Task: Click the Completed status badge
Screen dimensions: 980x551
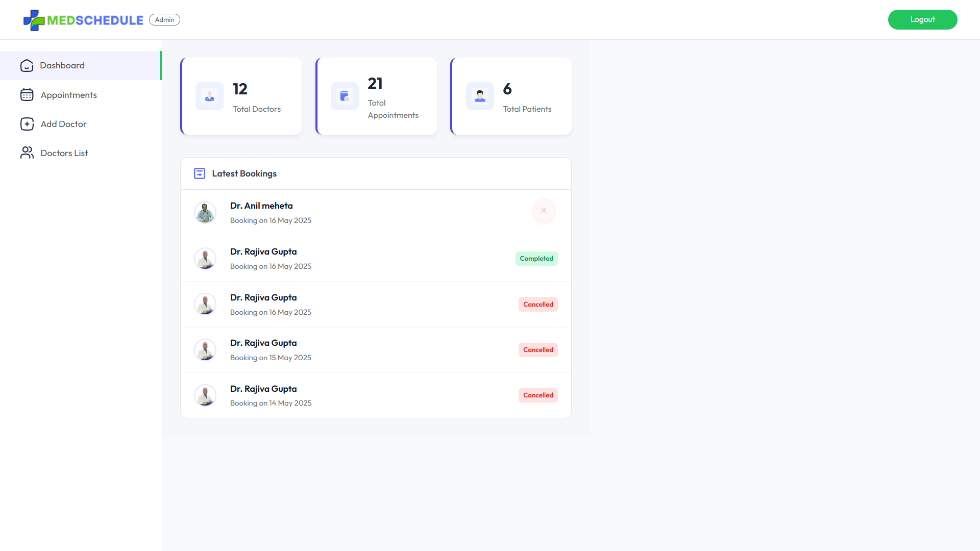Action: point(536,259)
